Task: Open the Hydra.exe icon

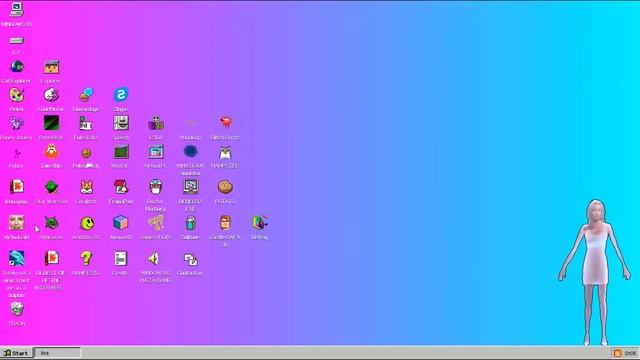Action: click(x=51, y=223)
